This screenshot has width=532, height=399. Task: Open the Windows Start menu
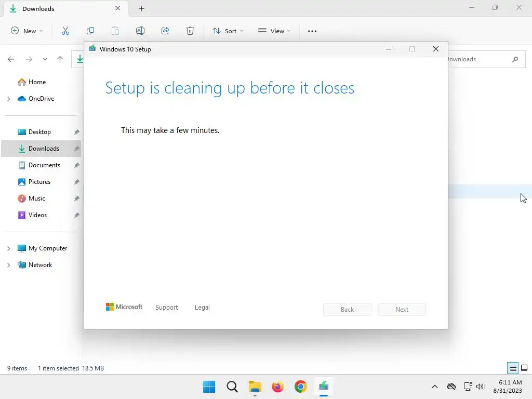[209, 387]
